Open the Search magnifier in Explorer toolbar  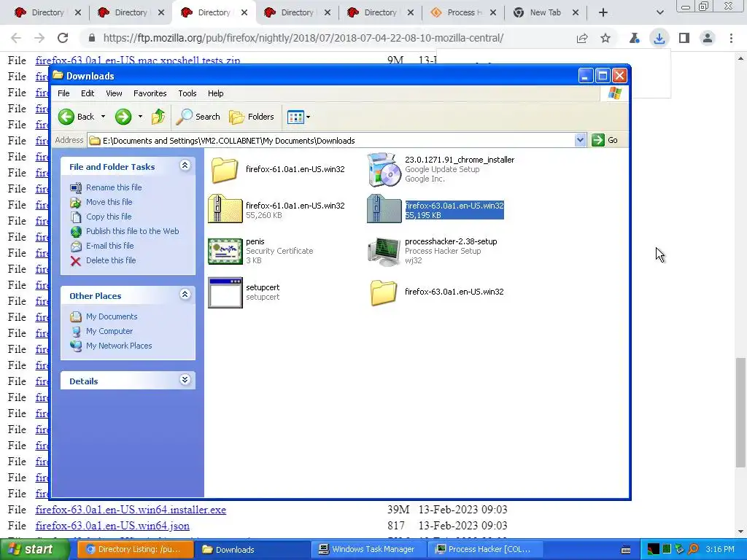pyautogui.click(x=198, y=117)
